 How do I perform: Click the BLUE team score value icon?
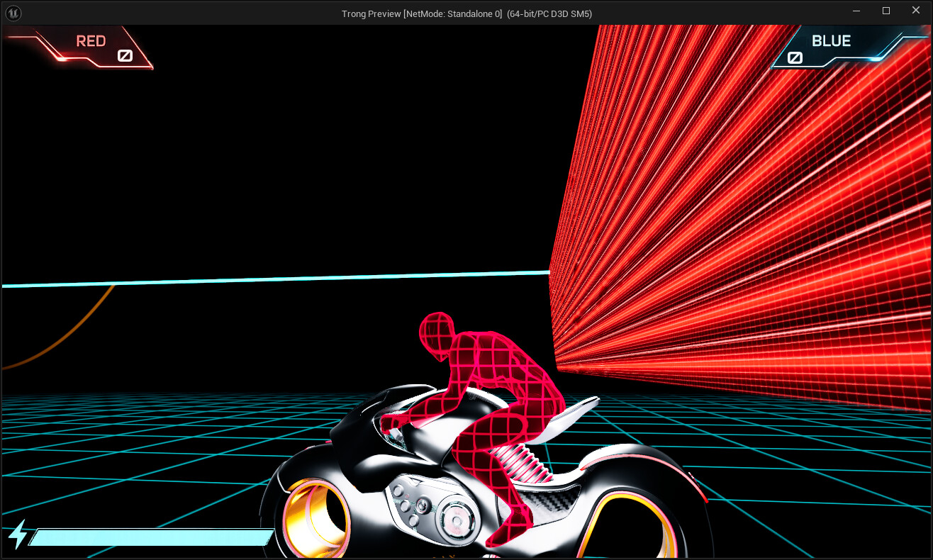click(x=795, y=57)
